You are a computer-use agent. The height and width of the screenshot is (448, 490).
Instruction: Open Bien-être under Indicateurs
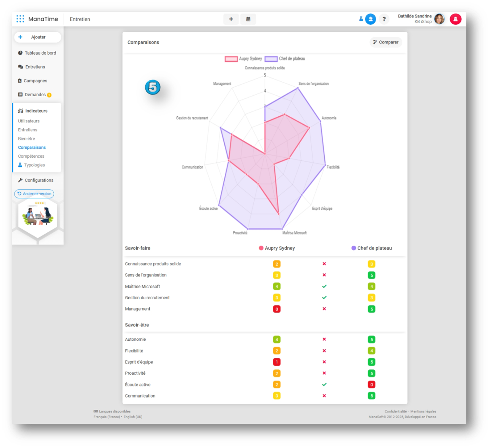26,139
